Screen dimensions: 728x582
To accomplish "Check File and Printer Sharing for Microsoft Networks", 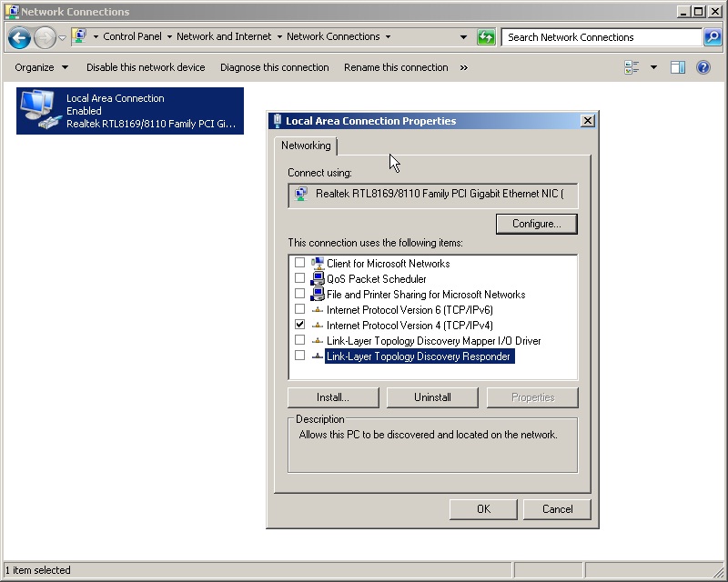I will [x=300, y=294].
